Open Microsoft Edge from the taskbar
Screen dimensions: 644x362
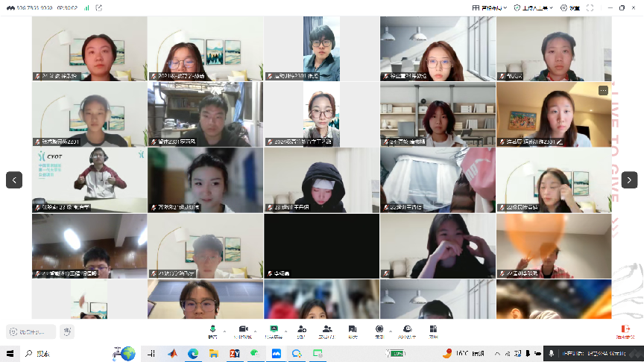tap(192, 354)
